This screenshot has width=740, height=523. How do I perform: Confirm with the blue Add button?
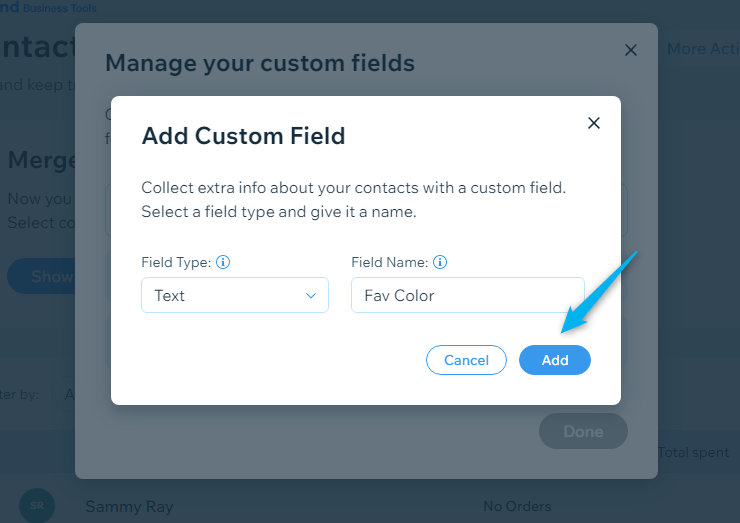[x=555, y=360]
